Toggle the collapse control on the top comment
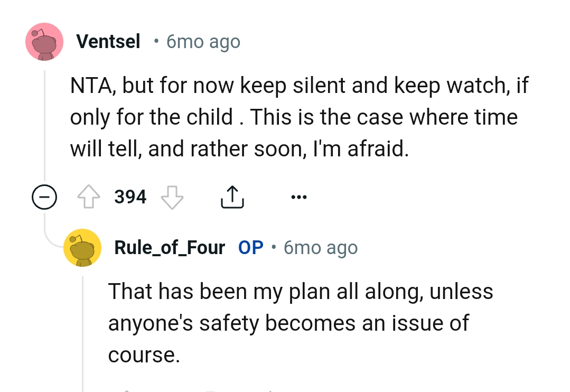This screenshot has height=392, width=570. (44, 197)
